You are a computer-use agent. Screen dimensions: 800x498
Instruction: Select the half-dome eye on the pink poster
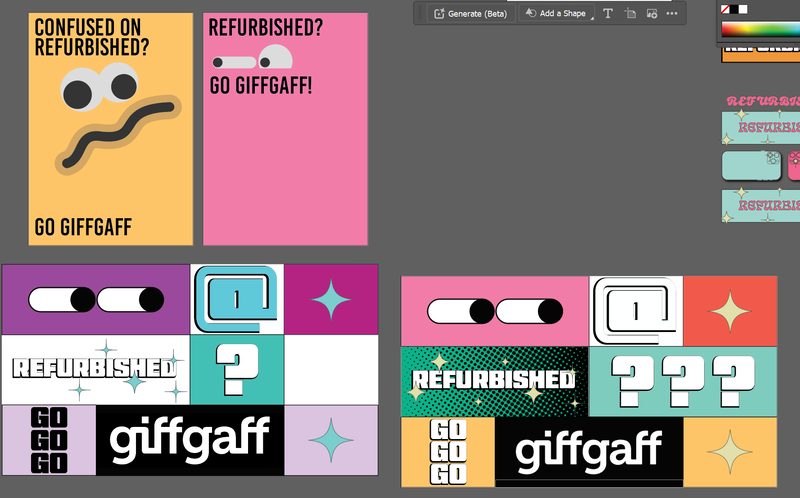[x=276, y=57]
